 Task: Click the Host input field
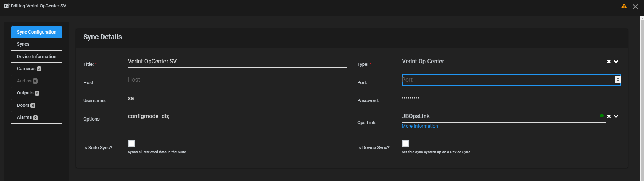pyautogui.click(x=237, y=80)
